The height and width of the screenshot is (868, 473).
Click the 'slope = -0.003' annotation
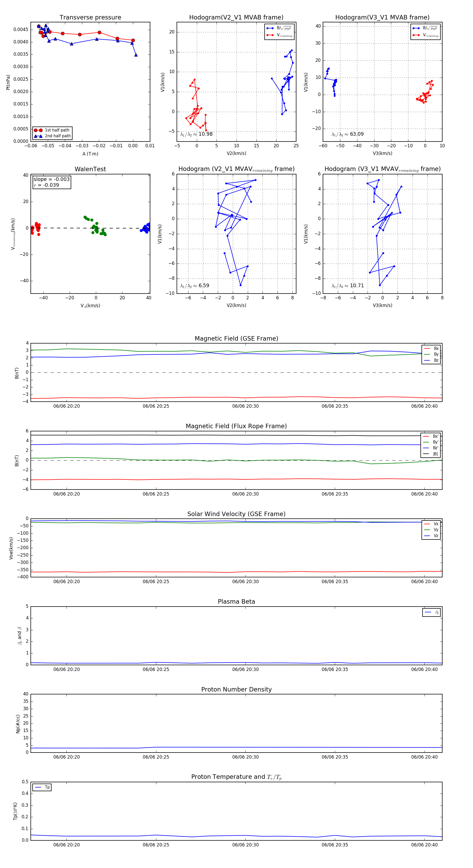pyautogui.click(x=52, y=179)
